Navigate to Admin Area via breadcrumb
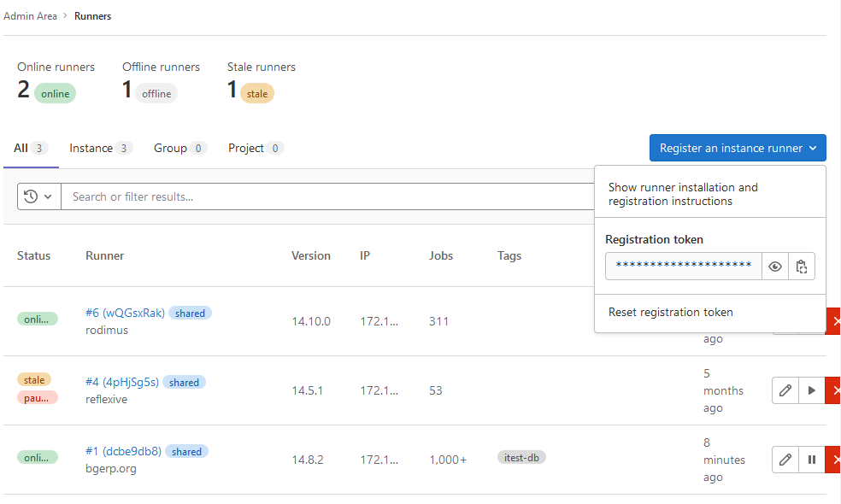The width and height of the screenshot is (841, 504). click(31, 15)
